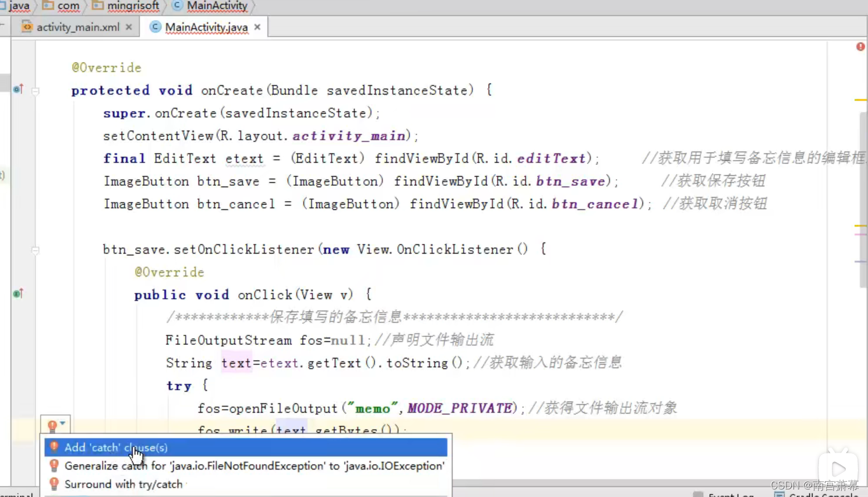Click the 'try' keyword
The image size is (868, 497).
click(x=179, y=386)
